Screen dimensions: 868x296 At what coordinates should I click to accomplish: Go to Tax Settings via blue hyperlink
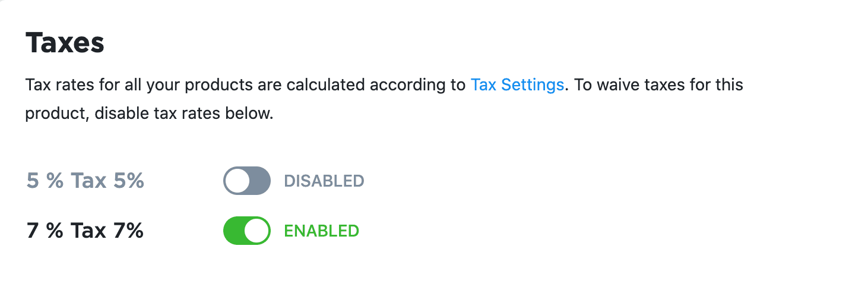[517, 85]
